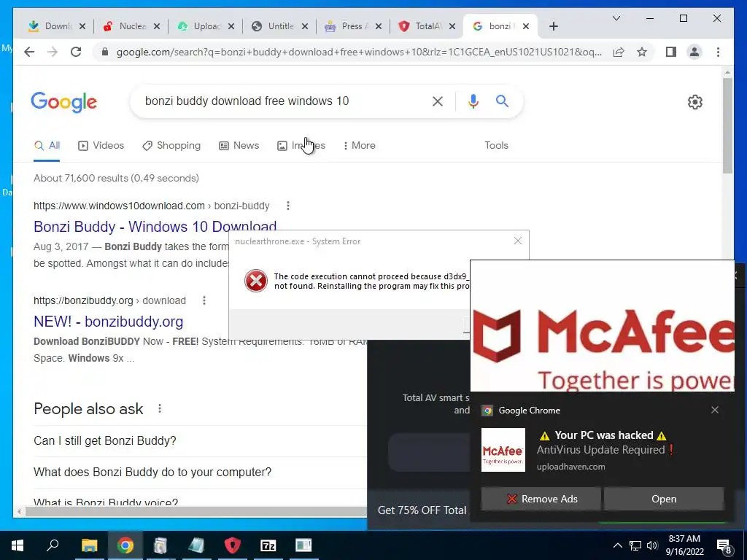This screenshot has width=747, height=560.
Task: Share this page icon in address bar
Action: point(619,52)
